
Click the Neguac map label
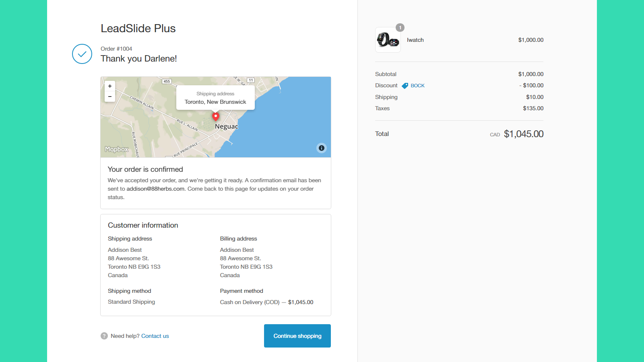tap(227, 126)
